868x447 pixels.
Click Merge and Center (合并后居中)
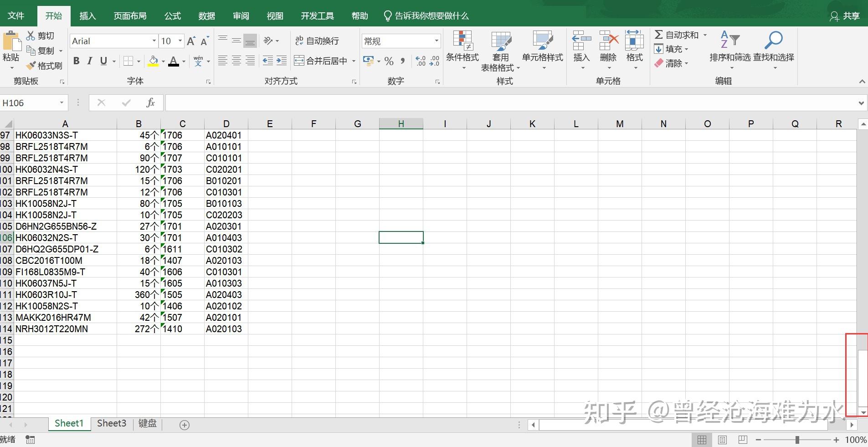pyautogui.click(x=321, y=61)
